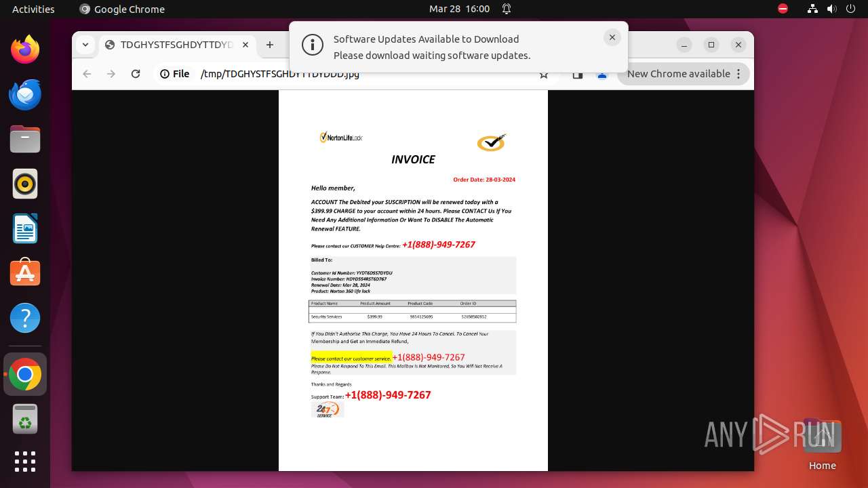Image resolution: width=868 pixels, height=488 pixels.
Task: Bookmark this page with the star
Action: click(544, 75)
